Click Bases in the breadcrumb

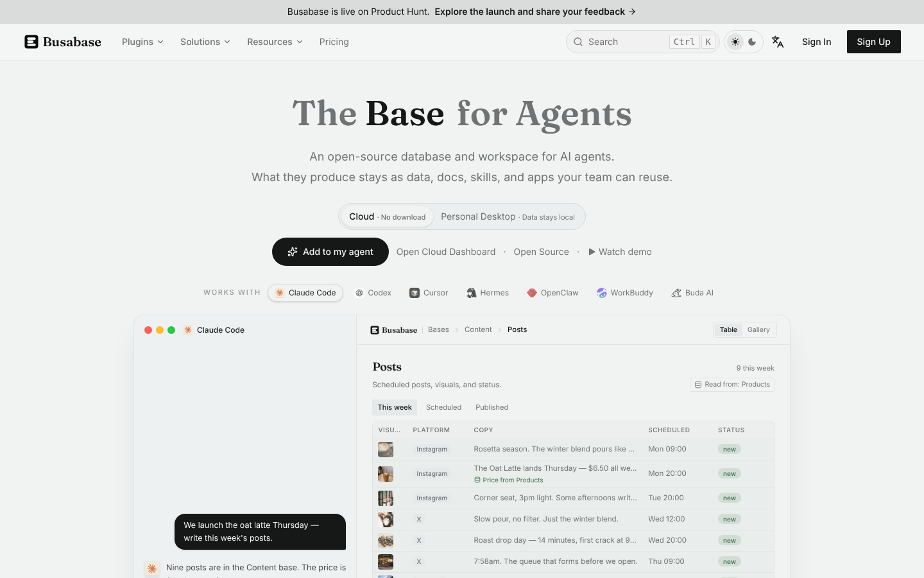click(438, 329)
